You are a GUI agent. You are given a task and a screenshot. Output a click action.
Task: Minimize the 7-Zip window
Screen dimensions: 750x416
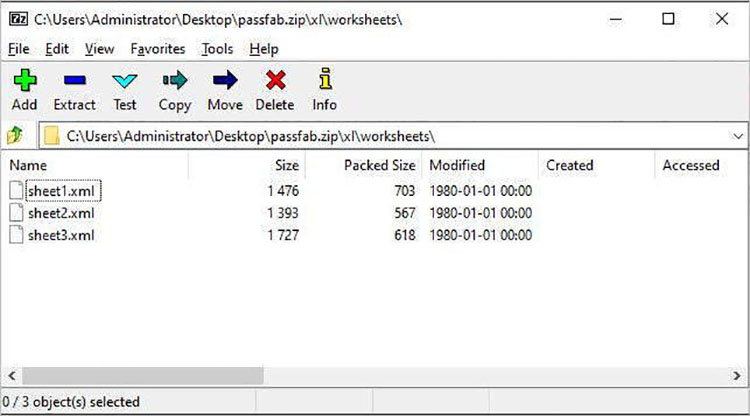coord(616,19)
